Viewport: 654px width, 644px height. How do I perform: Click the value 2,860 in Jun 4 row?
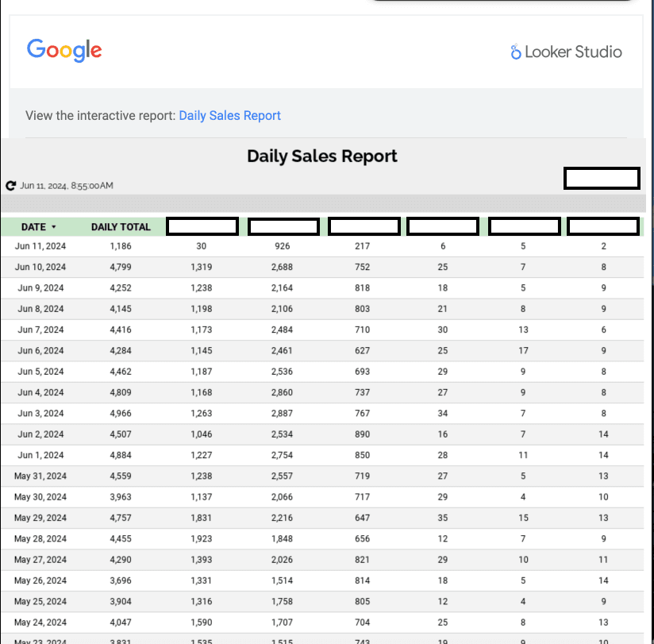click(282, 392)
